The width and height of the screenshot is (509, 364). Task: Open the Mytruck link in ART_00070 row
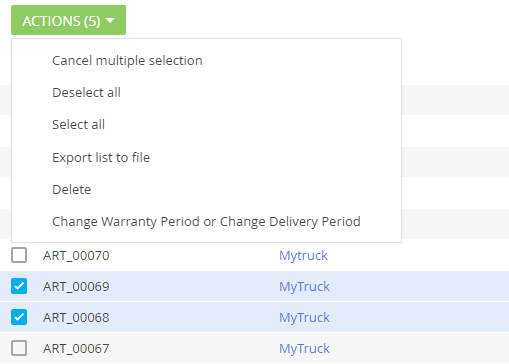[x=303, y=256]
